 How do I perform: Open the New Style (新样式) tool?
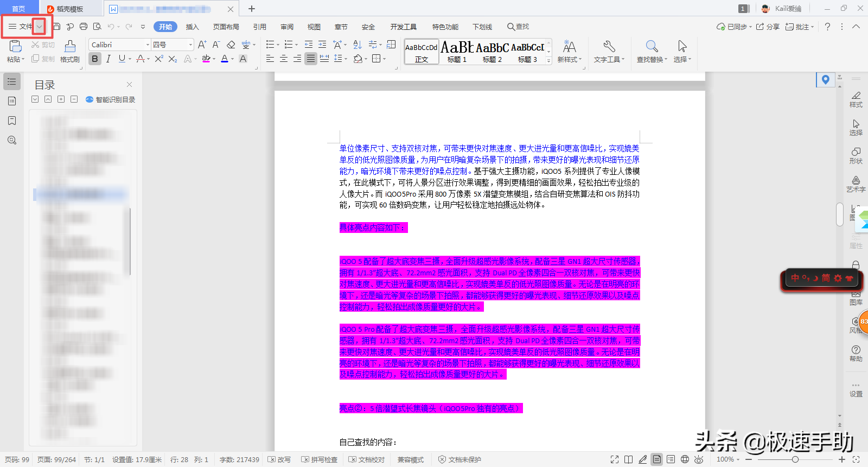tap(569, 51)
